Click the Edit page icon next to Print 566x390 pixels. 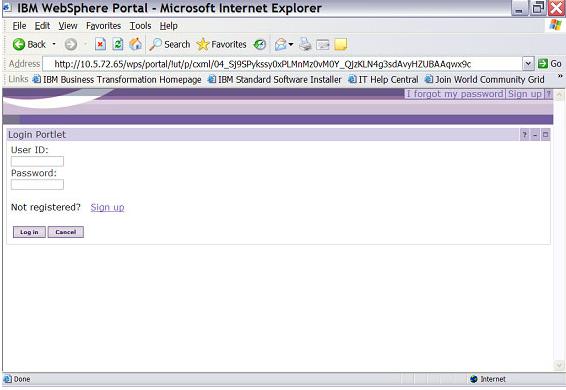323,45
